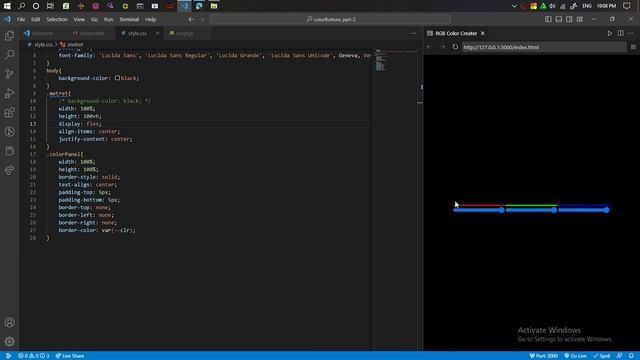Screen dimensions: 640x360
Task: Toggle the bottom panel layout button
Action: click(x=559, y=19)
